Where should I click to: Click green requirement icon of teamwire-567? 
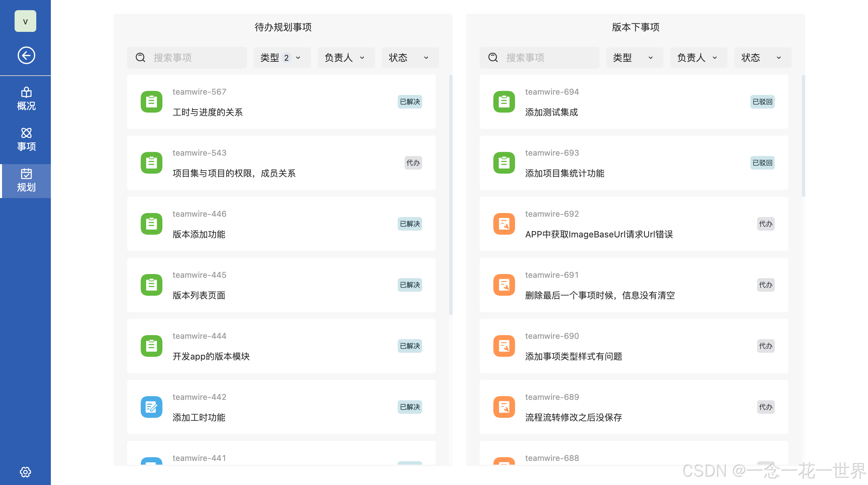[152, 102]
